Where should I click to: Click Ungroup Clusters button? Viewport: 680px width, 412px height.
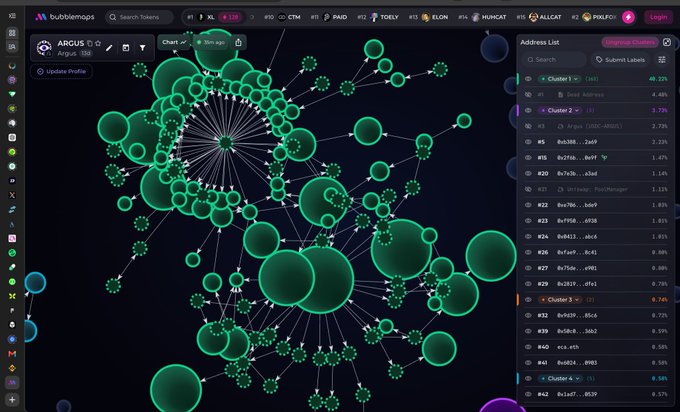[630, 42]
